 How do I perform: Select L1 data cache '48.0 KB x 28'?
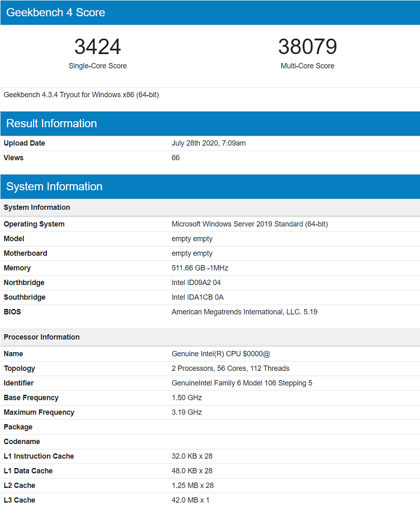click(x=192, y=471)
